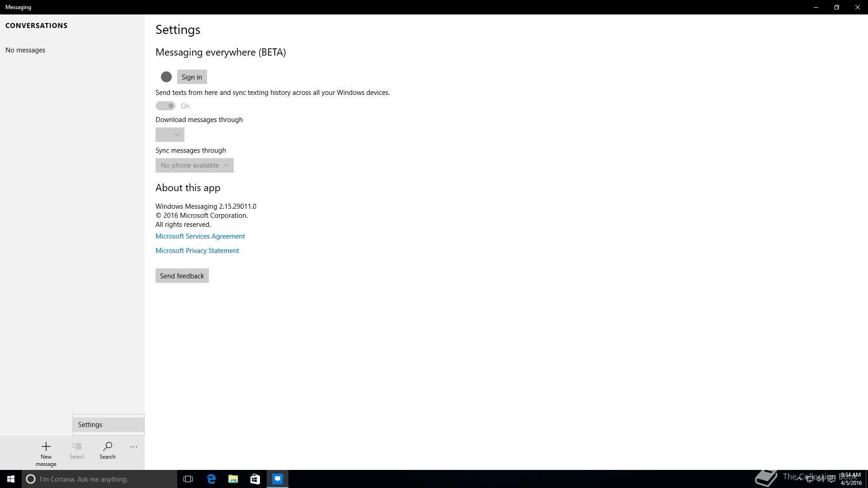Click the Send feedback button
This screenshot has height=488, width=868.
[x=182, y=276]
